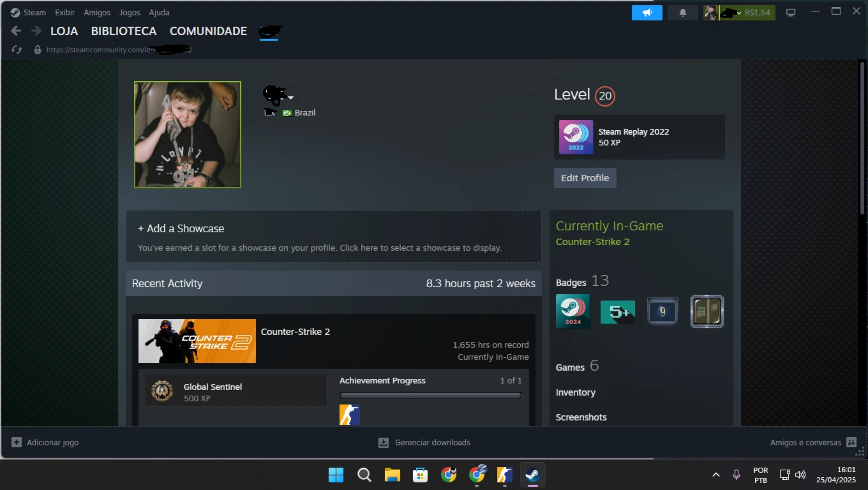Open the Steam Replay 2022 badge
The height and width of the screenshot is (490, 868).
tap(576, 137)
